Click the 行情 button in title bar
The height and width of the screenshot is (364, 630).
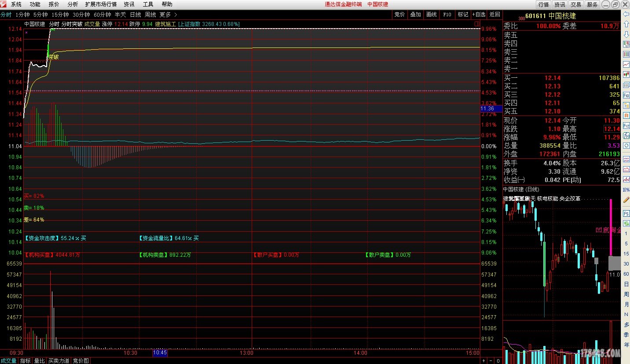tap(543, 4)
